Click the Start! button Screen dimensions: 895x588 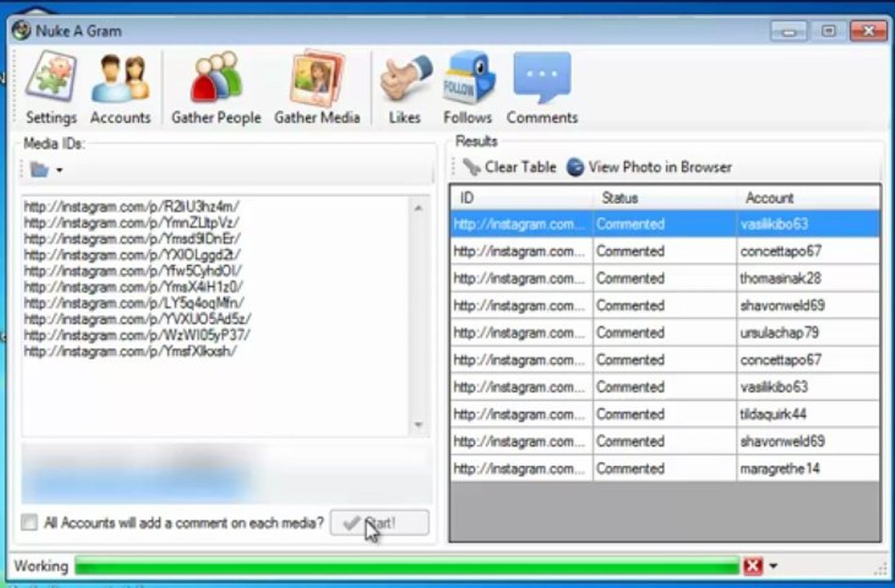point(380,523)
